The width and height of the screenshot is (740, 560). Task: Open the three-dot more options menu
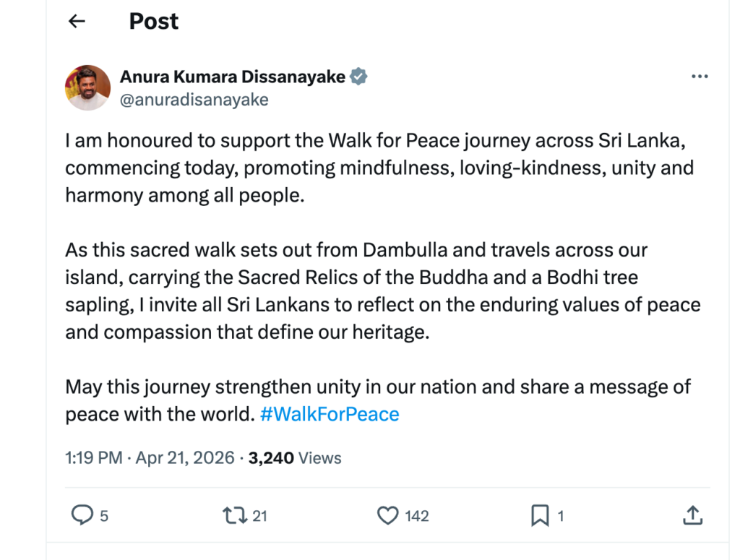700,77
